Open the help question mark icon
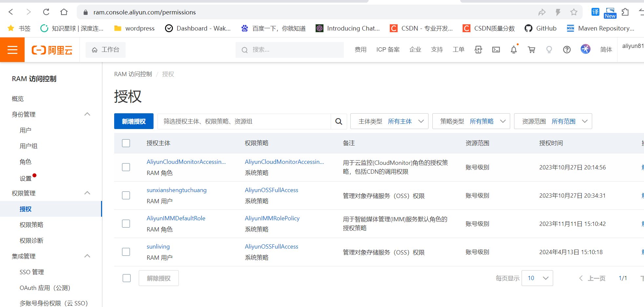The height and width of the screenshot is (307, 644). pyautogui.click(x=567, y=50)
